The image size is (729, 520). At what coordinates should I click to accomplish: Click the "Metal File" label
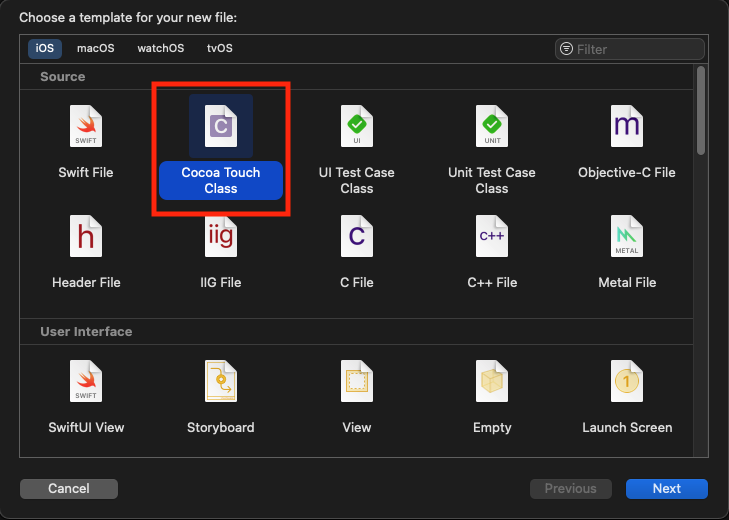(627, 282)
